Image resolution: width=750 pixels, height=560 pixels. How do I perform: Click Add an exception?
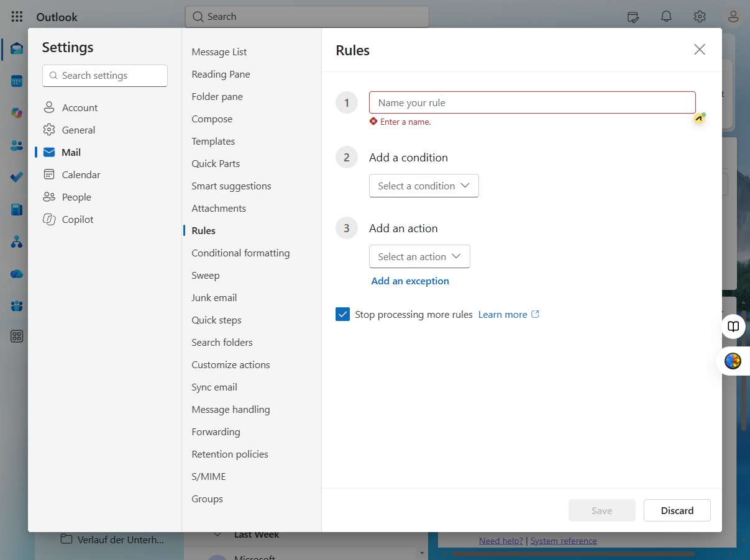click(410, 281)
